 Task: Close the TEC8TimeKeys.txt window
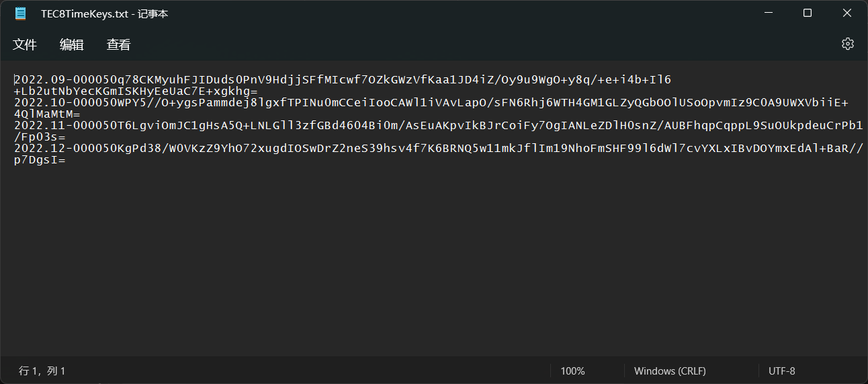[x=847, y=13]
